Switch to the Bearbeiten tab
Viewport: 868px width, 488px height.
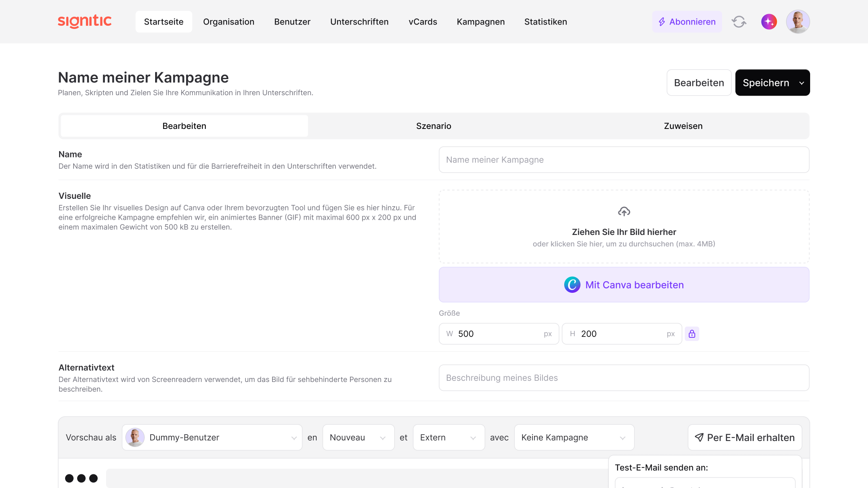[x=184, y=126]
